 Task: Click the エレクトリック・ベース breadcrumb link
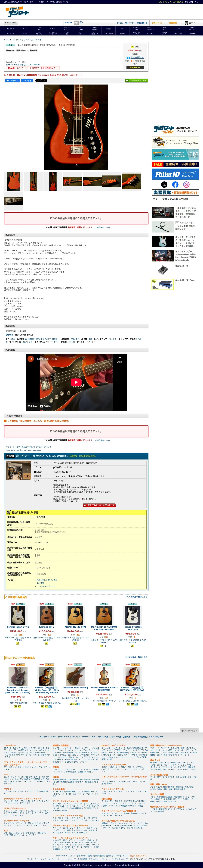[23, 40]
